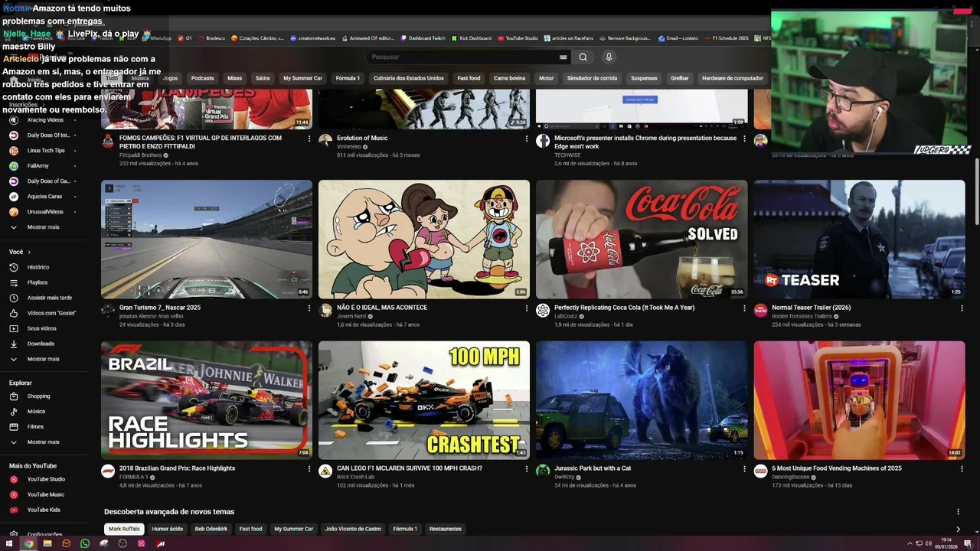Open Histórico in the sidebar

coord(38,267)
